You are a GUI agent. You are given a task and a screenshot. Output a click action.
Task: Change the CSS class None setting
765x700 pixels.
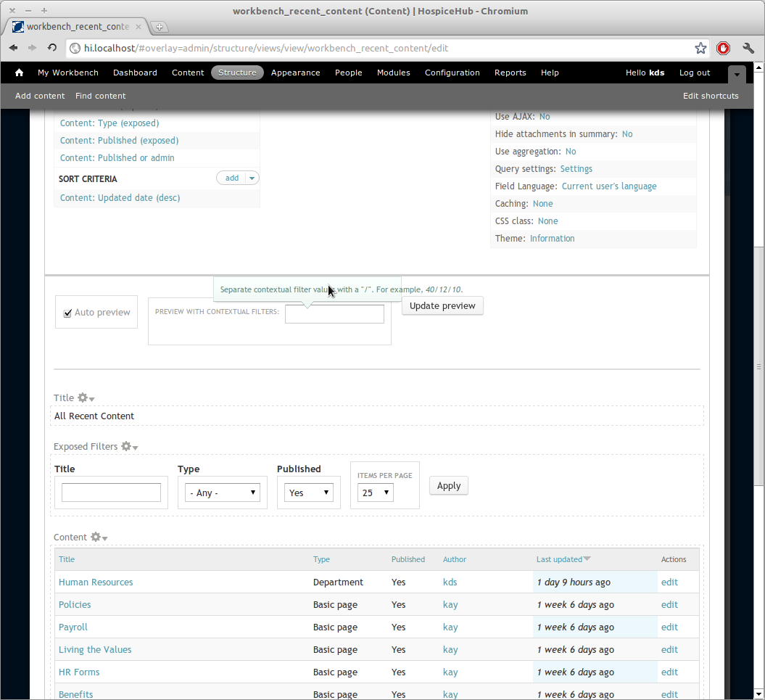548,221
